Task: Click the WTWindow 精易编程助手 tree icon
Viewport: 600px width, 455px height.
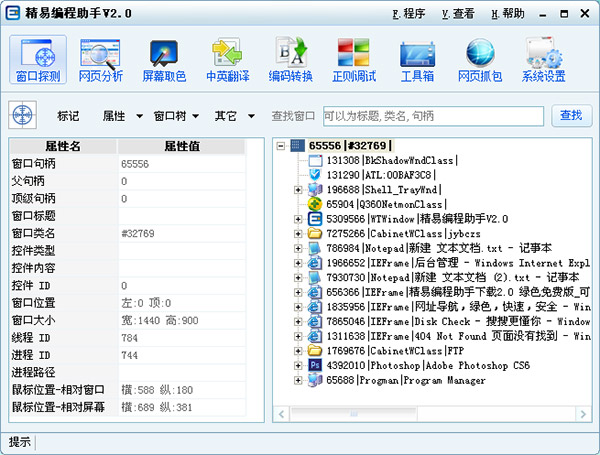Action: 315,219
